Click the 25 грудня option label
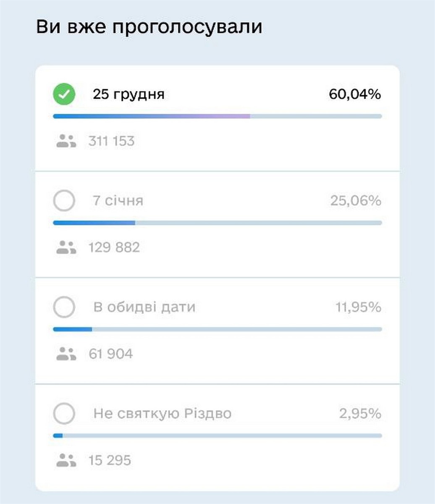Screen dimensions: 435x504 click(128, 94)
